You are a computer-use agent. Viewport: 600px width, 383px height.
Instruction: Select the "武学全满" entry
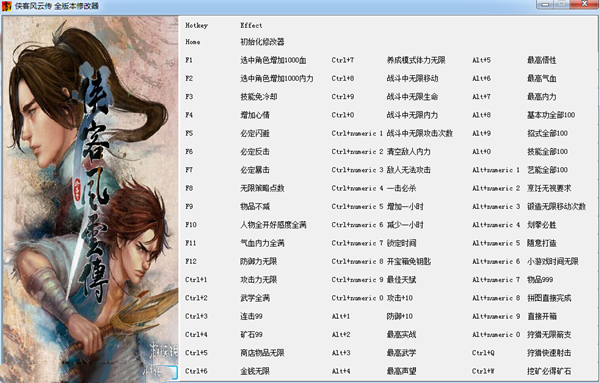click(x=255, y=298)
